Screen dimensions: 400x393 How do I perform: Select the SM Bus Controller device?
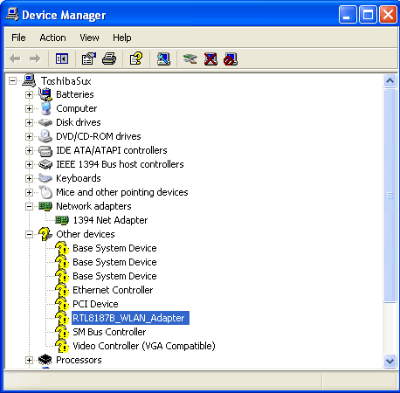[109, 332]
